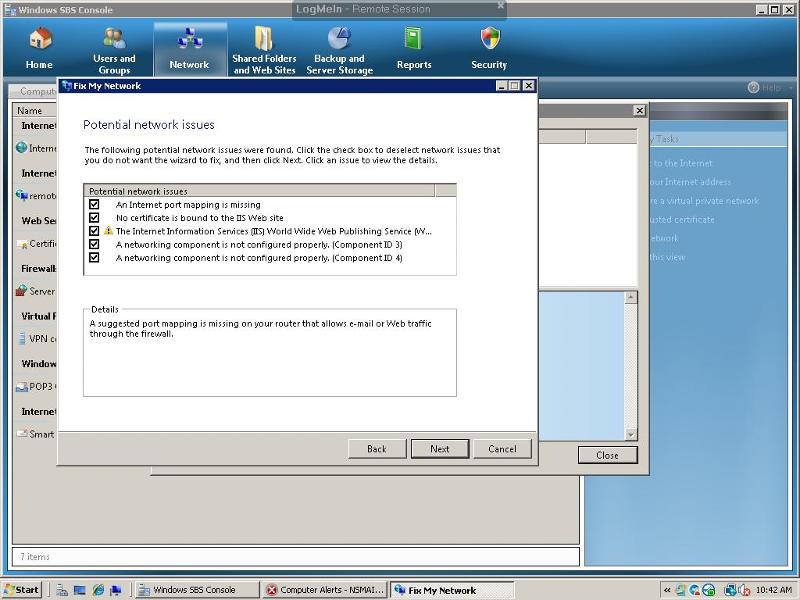The height and width of the screenshot is (600, 800).
Task: Open the Reports section
Action: (x=414, y=49)
